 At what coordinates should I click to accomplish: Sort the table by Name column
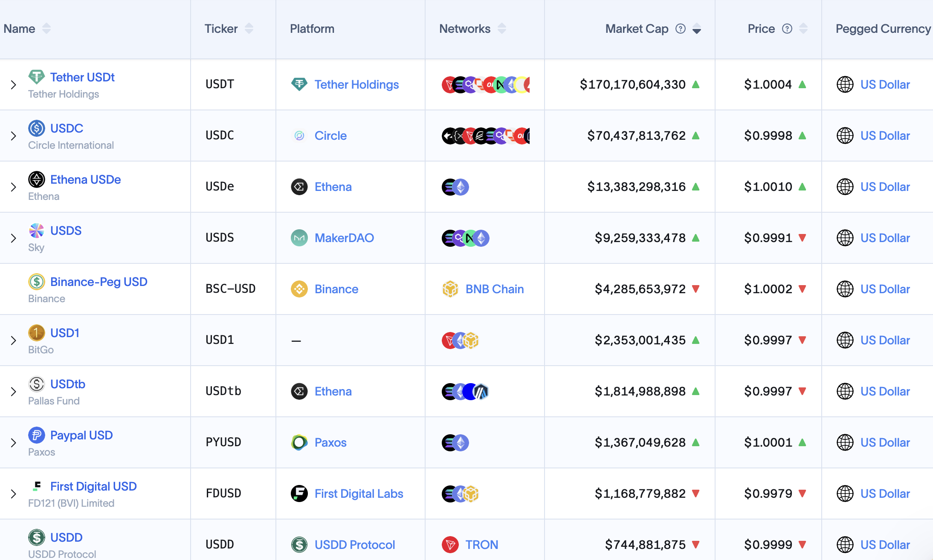46,29
